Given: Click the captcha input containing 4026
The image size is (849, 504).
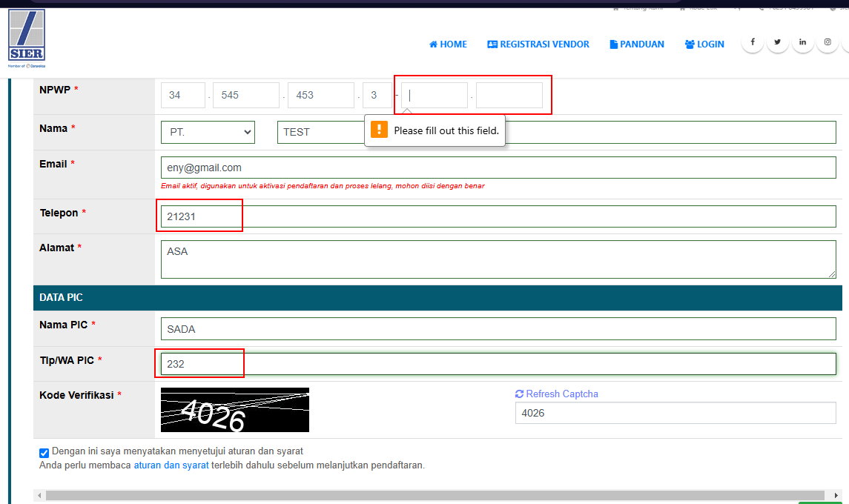Looking at the screenshot, I should tap(675, 413).
